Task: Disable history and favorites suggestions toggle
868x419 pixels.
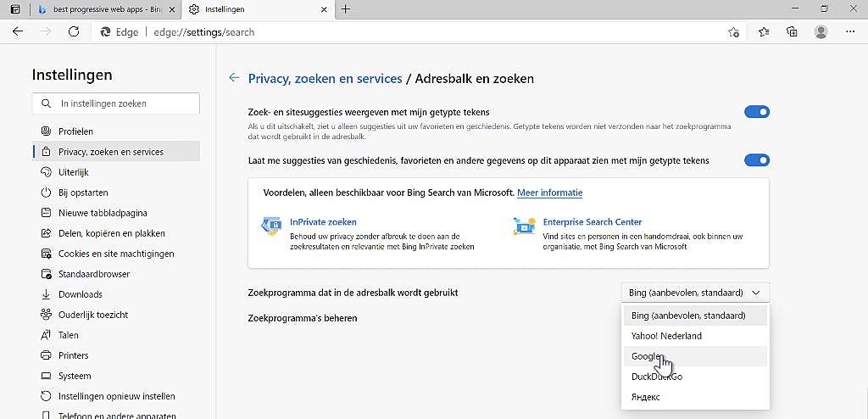Action: (x=756, y=160)
